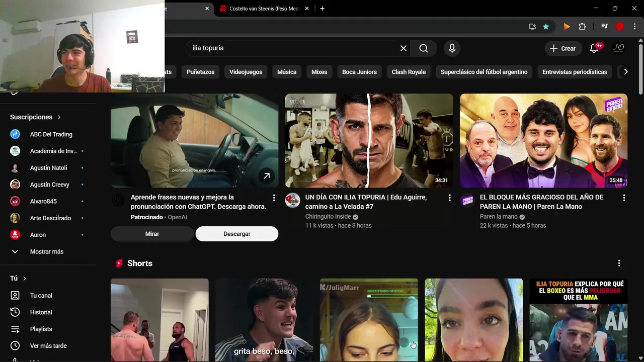Open the media control icon in the toolbar
The image size is (644, 362).
pos(605,27)
